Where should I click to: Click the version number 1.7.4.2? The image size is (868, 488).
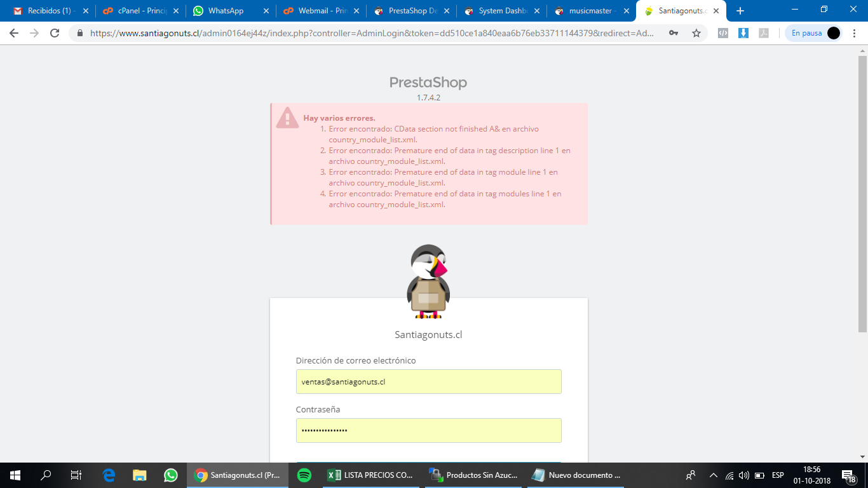pos(428,98)
